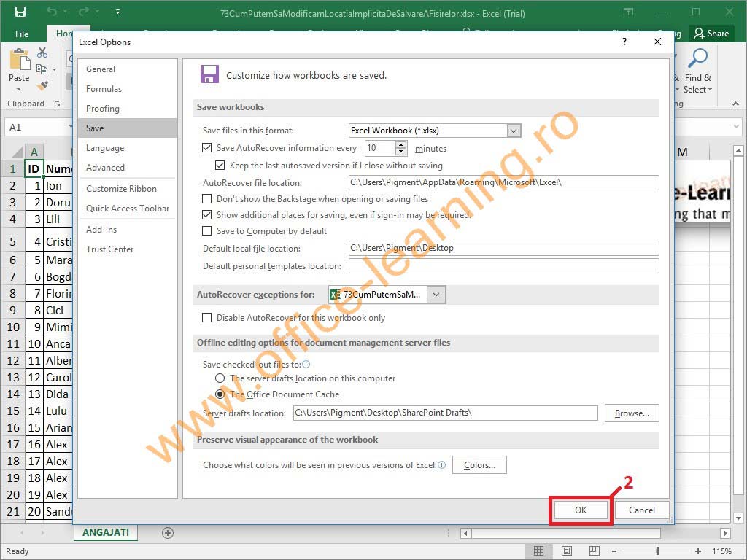This screenshot has width=747, height=560.
Task: Click the Share person icon
Action: point(699,34)
